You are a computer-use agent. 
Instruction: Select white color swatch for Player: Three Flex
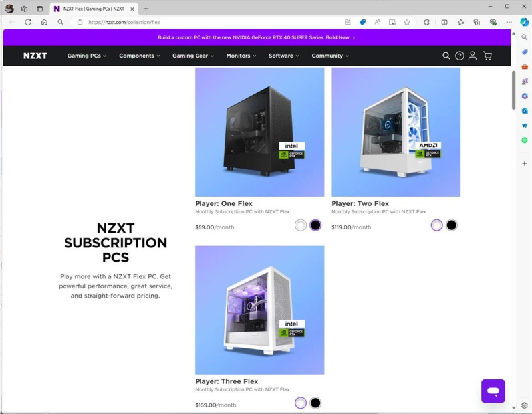click(x=301, y=403)
